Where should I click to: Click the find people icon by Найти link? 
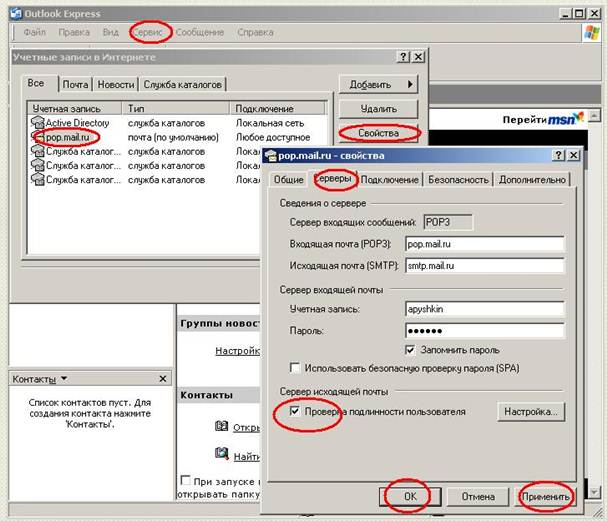[221, 453]
